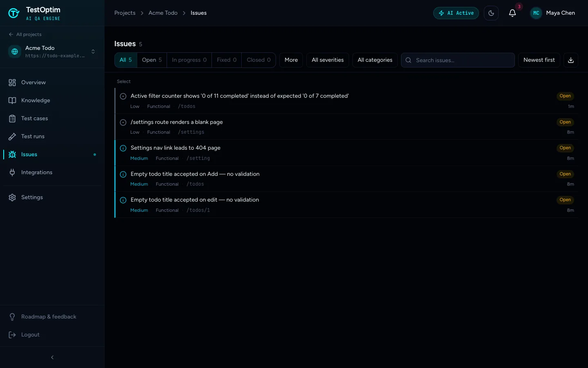Open the Acme Todo project switcher

pos(52,52)
